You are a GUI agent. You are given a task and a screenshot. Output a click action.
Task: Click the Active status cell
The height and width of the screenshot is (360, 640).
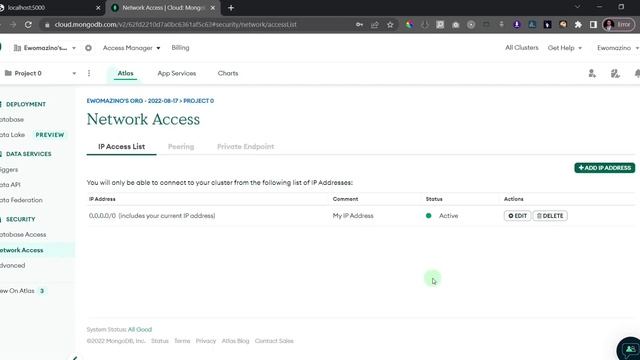click(442, 216)
